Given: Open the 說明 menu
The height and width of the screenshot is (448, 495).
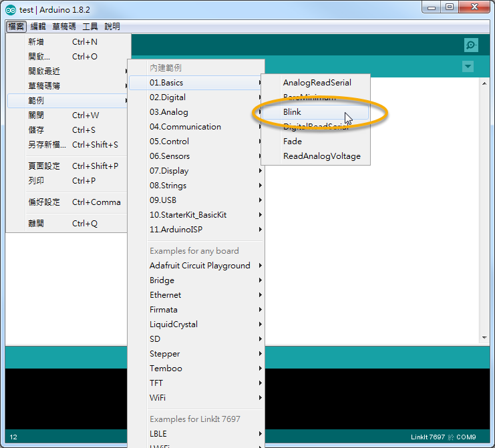Looking at the screenshot, I should 112,27.
